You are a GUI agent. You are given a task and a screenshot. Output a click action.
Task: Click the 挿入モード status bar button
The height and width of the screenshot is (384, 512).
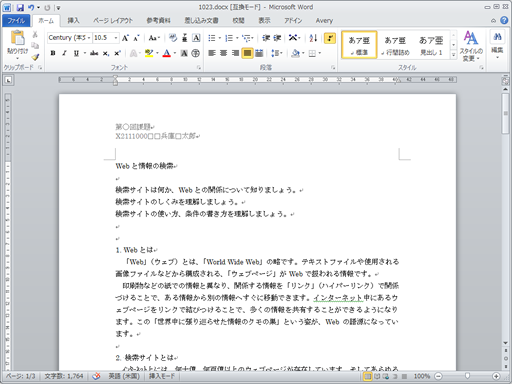tap(162, 376)
